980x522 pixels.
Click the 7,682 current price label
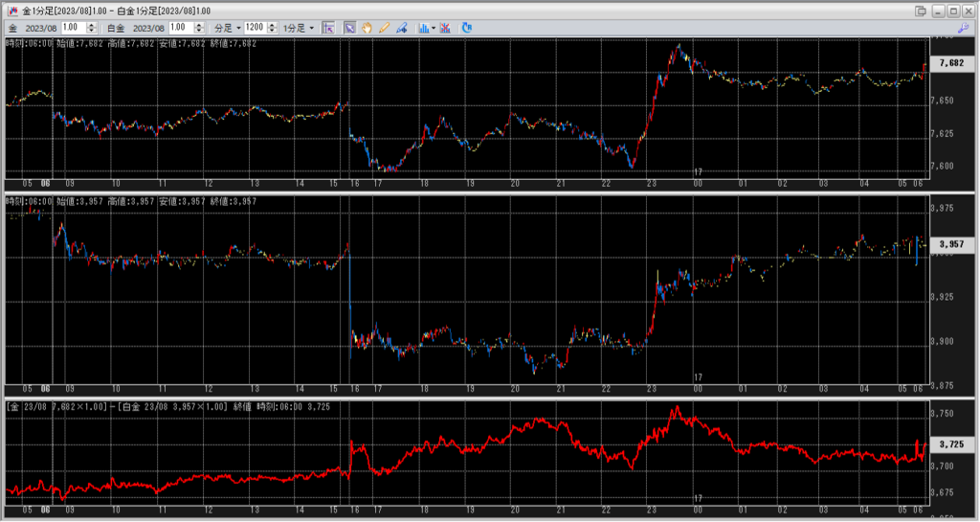click(x=951, y=63)
